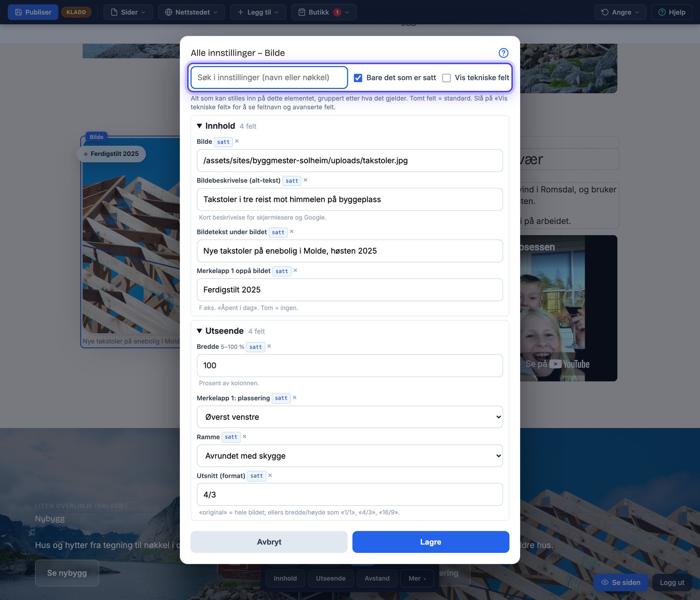The image size is (700, 600).
Task: Open the help icon in settings dialog
Action: click(504, 53)
